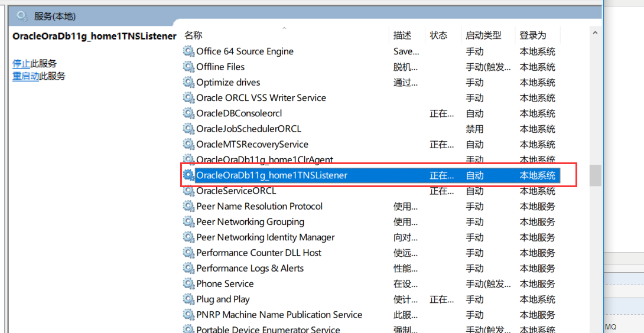Viewport: 644px width, 333px height.
Task: Click 禁用 startup type of OracleJobSchedulerORCL
Action: click(474, 129)
